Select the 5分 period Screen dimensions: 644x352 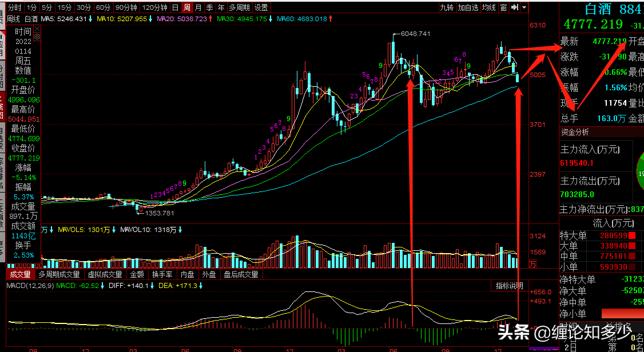click(47, 7)
